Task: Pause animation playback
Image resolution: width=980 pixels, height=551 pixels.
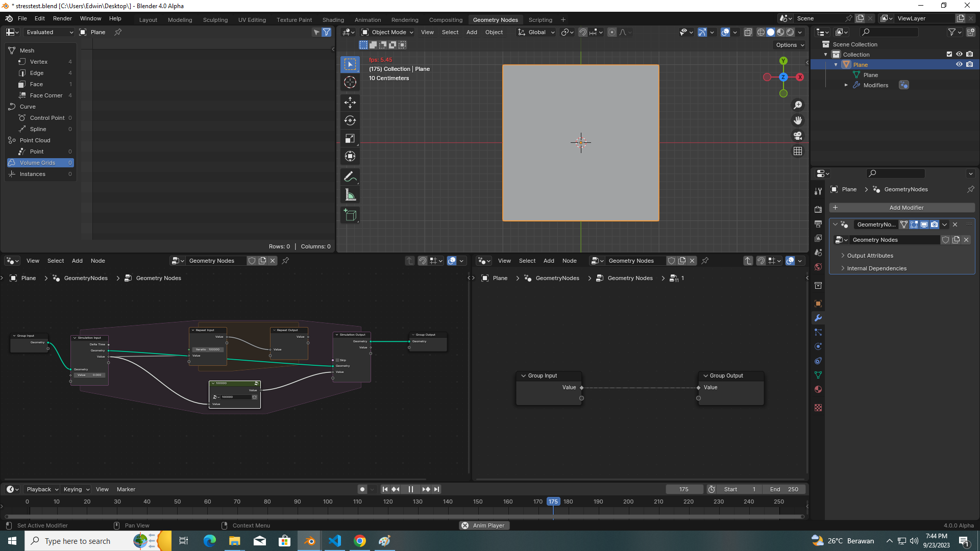Action: [411, 489]
